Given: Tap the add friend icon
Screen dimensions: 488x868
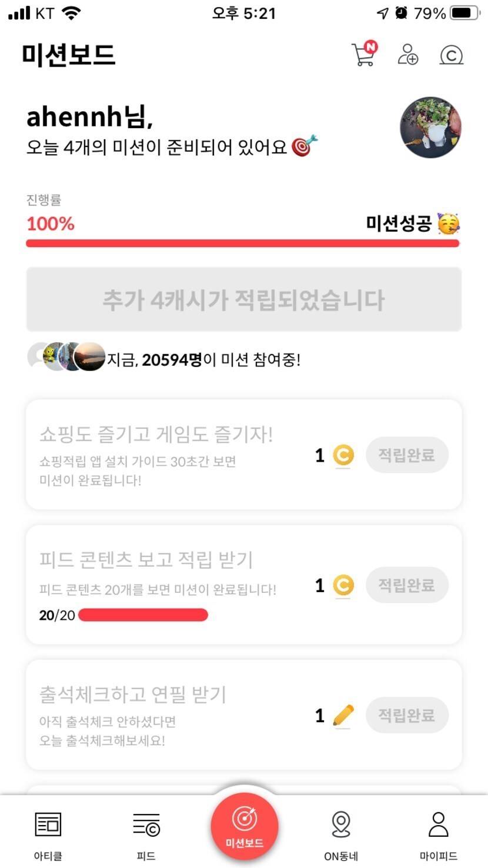Looking at the screenshot, I should tap(407, 55).
